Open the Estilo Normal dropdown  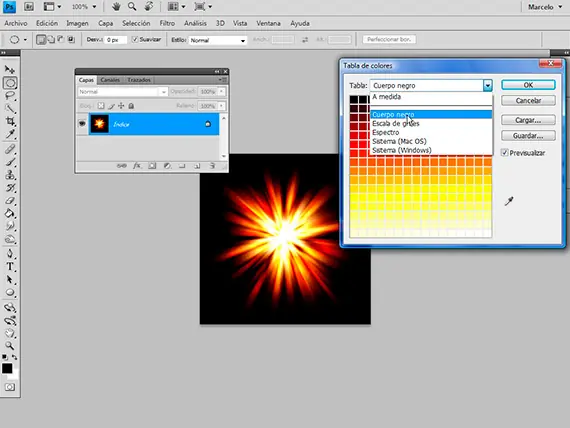click(x=217, y=40)
